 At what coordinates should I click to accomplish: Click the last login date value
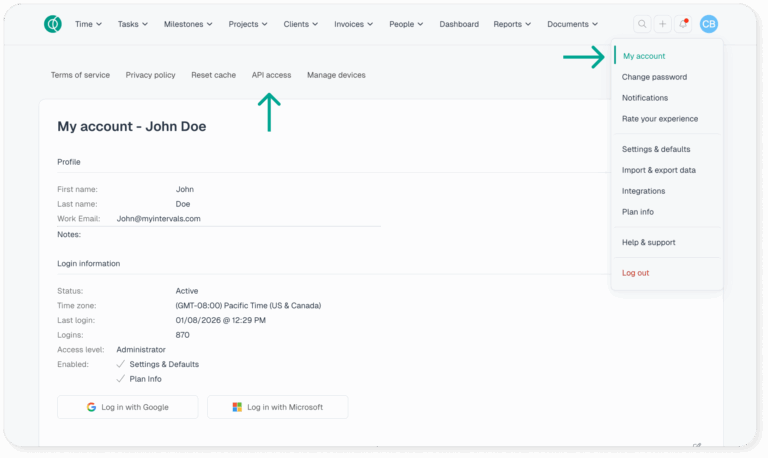(220, 320)
